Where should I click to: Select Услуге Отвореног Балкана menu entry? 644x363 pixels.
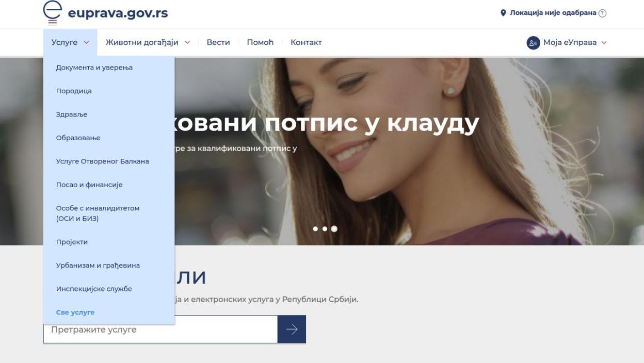click(x=102, y=161)
